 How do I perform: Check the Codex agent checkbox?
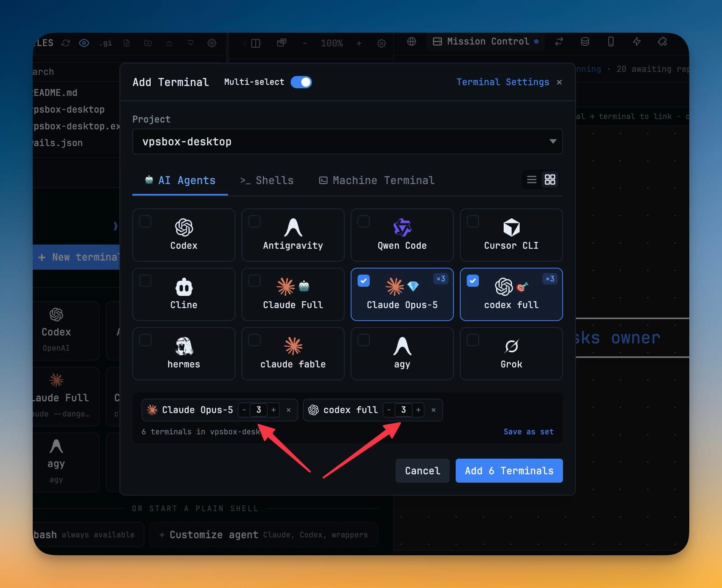(x=145, y=221)
